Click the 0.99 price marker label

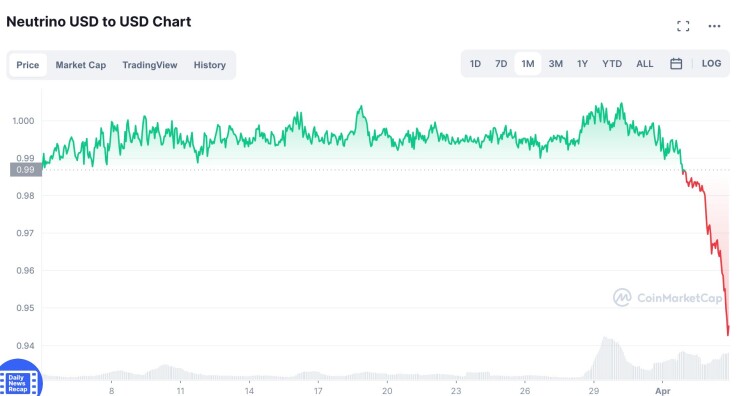26,170
